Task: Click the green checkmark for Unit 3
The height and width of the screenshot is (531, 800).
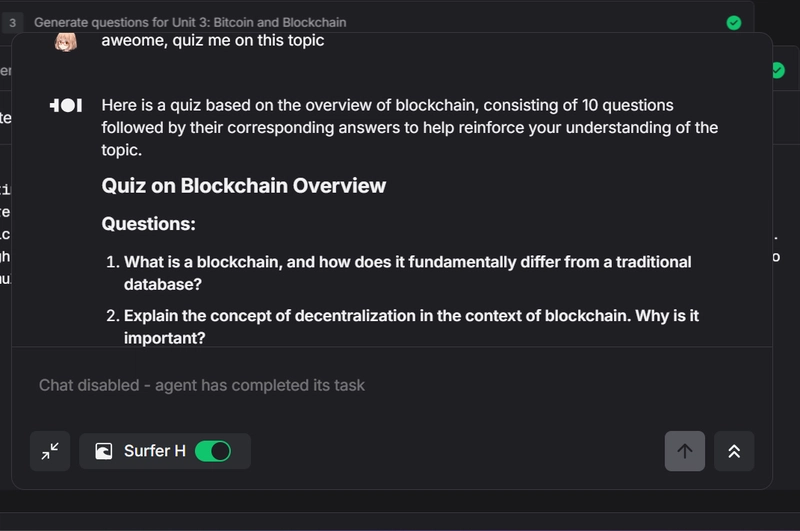Action: (x=734, y=22)
